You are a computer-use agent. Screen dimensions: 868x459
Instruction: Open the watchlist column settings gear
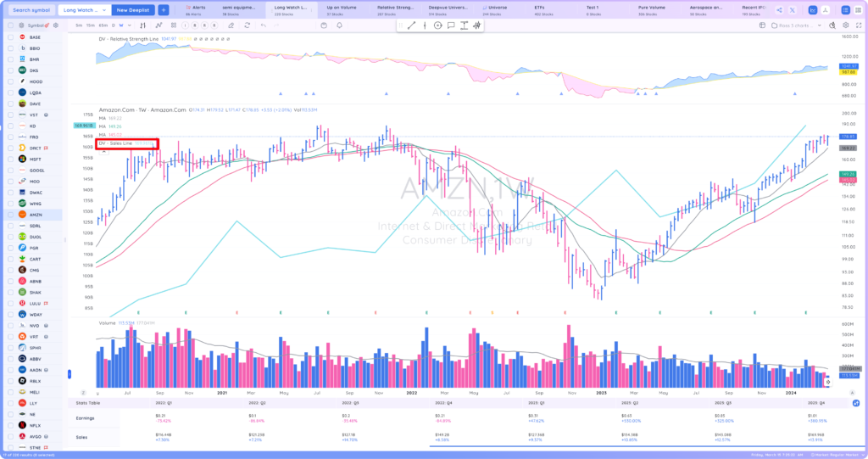pos(55,25)
